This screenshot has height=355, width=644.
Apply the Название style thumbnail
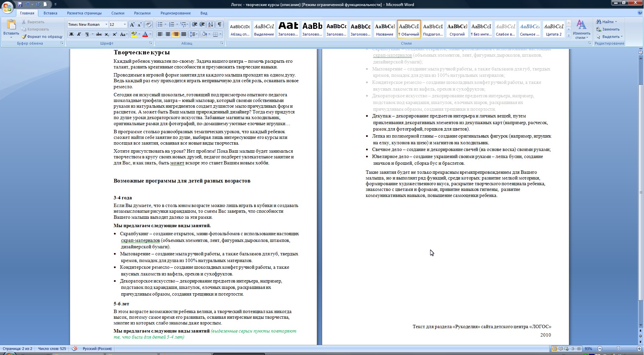385,29
